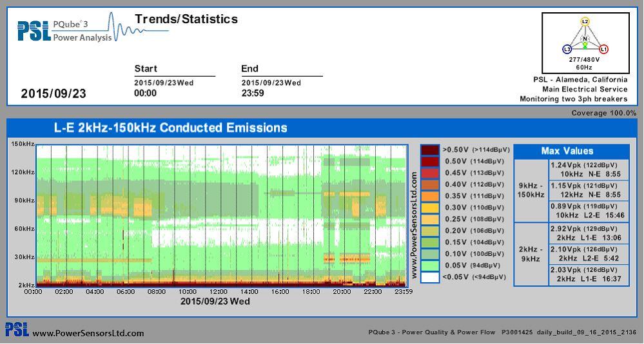644x344 pixels.
Task: Select the 0.05V green legend swatch
Action: [430, 265]
